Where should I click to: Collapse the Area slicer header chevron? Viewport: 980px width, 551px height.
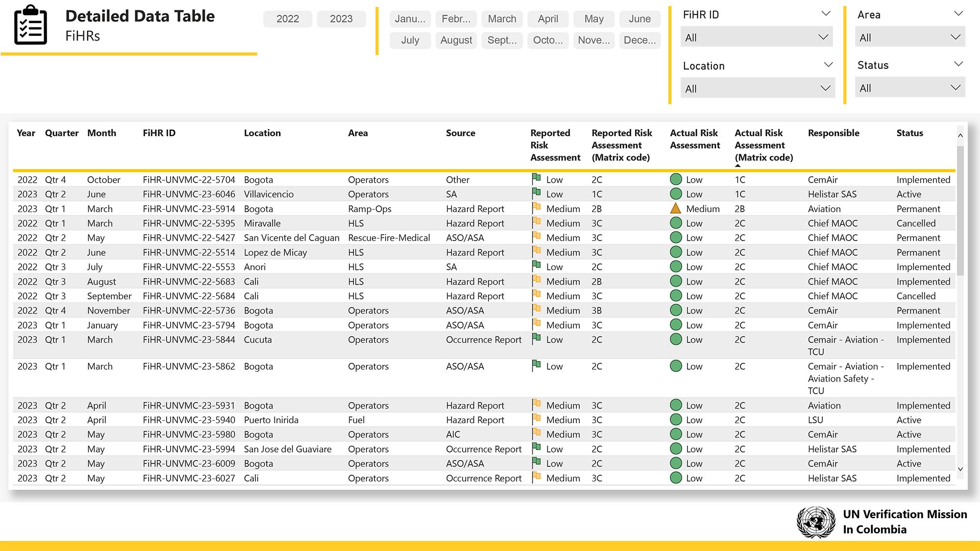click(x=958, y=14)
